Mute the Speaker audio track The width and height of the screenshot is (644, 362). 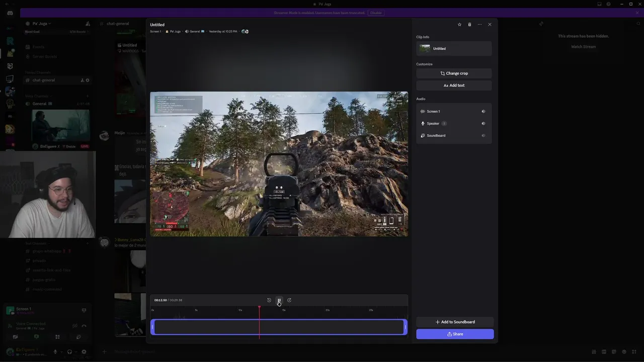484,124
